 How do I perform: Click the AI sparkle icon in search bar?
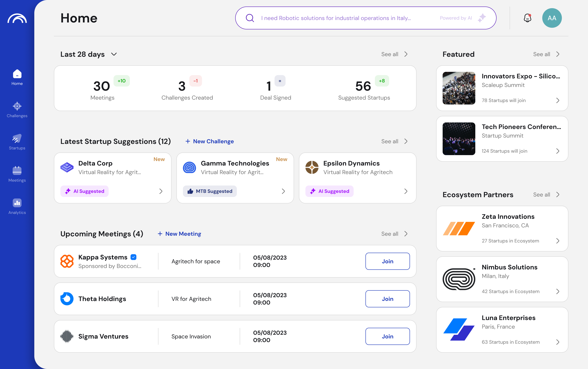(x=482, y=18)
